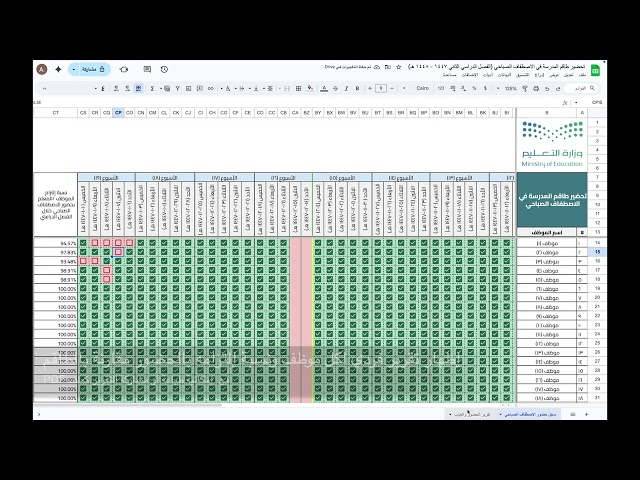This screenshot has width=640, height=480.
Task: Apply strikethrough formatting
Action: 335,88
